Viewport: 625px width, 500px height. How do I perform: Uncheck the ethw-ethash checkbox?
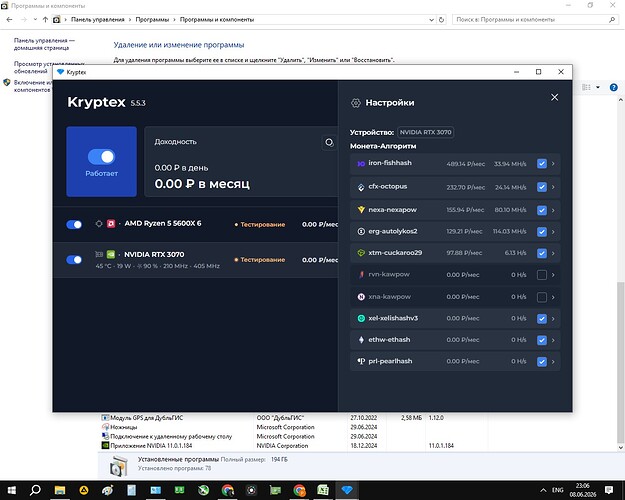click(x=542, y=340)
